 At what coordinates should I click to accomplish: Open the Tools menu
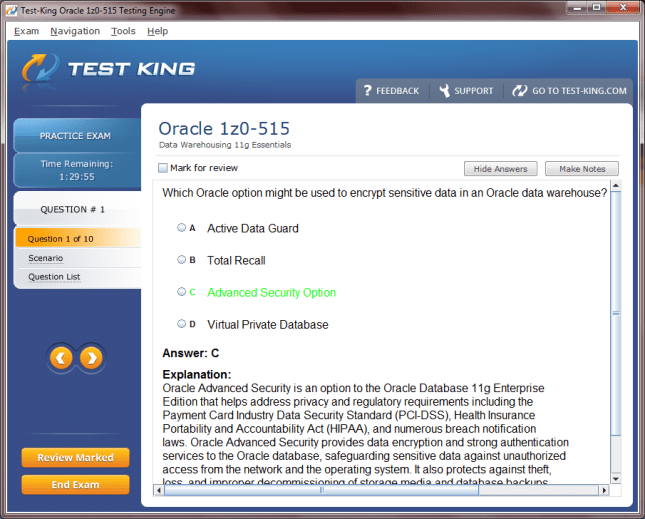pyautogui.click(x=123, y=31)
